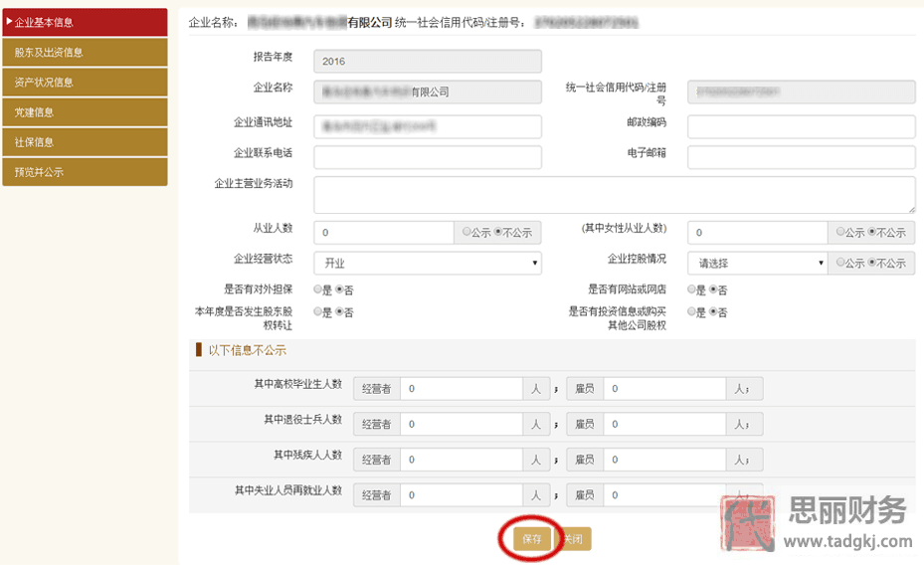The height and width of the screenshot is (565, 924).
Task: Select 不公示 for 企业控股情况
Action: [x=872, y=263]
